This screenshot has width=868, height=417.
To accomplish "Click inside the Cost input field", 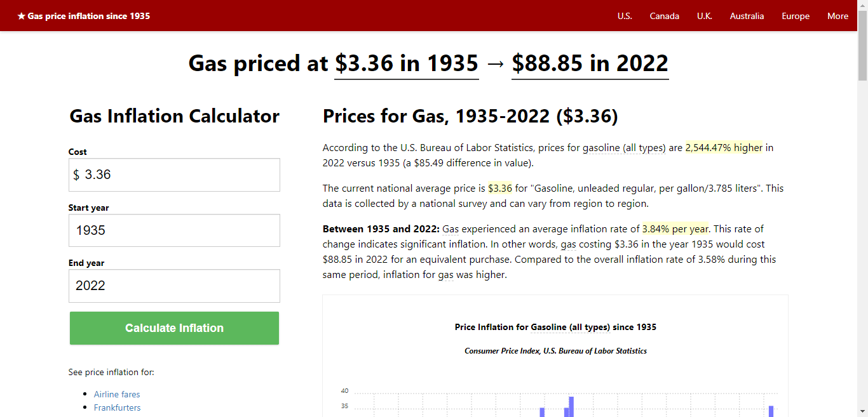I will (x=174, y=174).
